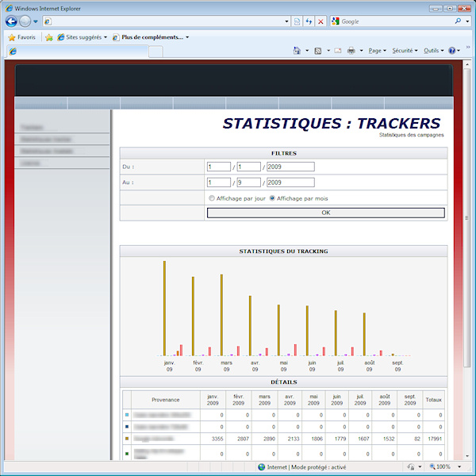Image resolution: width=476 pixels, height=476 pixels.
Task: Open Sites suggérés favorites item
Action: pos(82,37)
